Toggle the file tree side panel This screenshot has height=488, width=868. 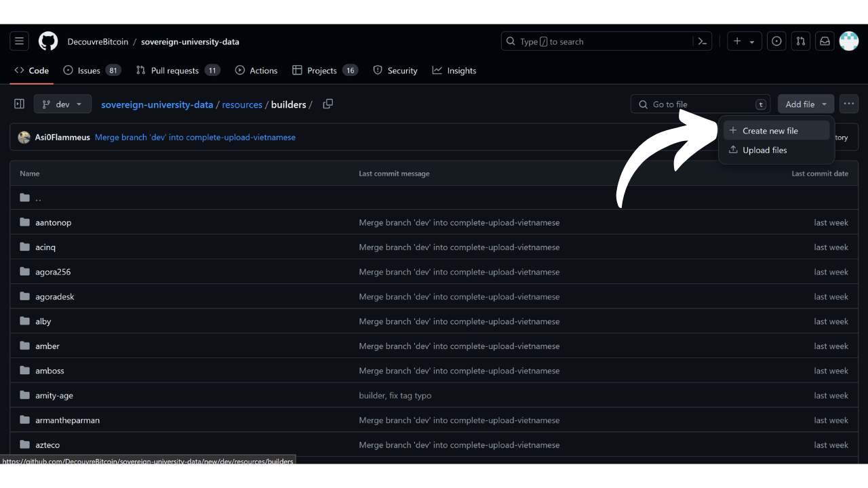click(19, 104)
